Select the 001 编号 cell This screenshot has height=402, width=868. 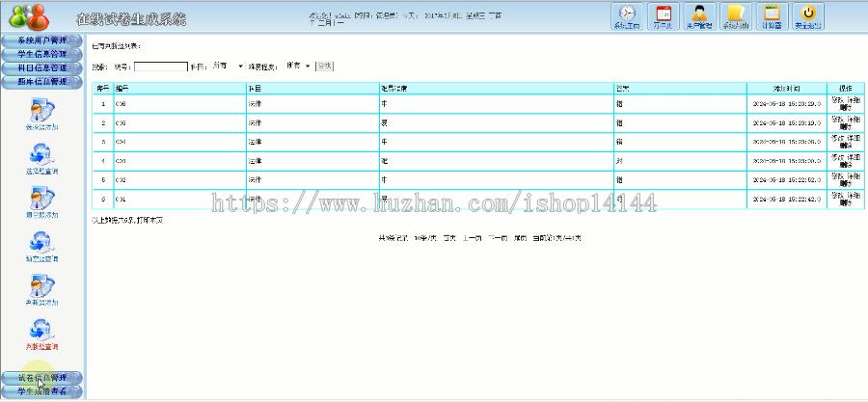coord(180,199)
